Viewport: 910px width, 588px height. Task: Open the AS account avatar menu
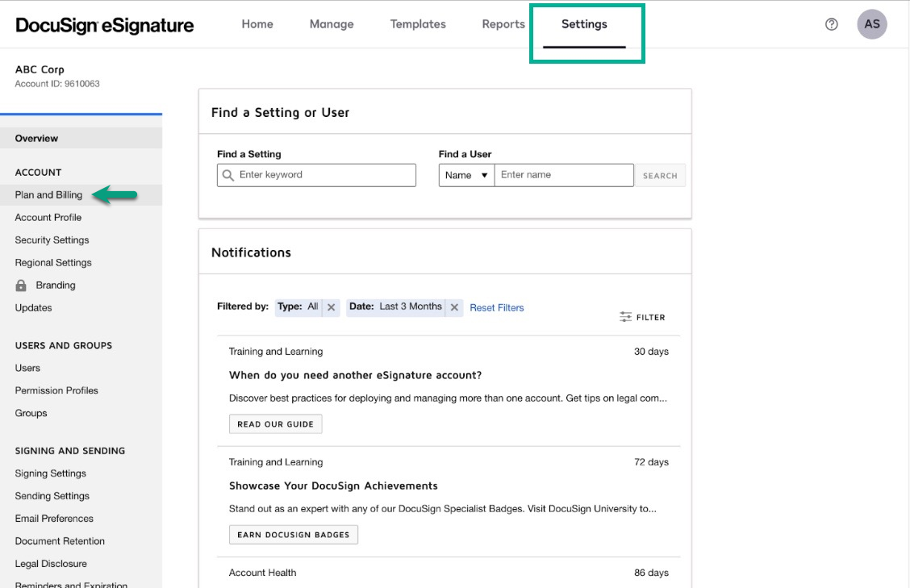click(x=872, y=23)
